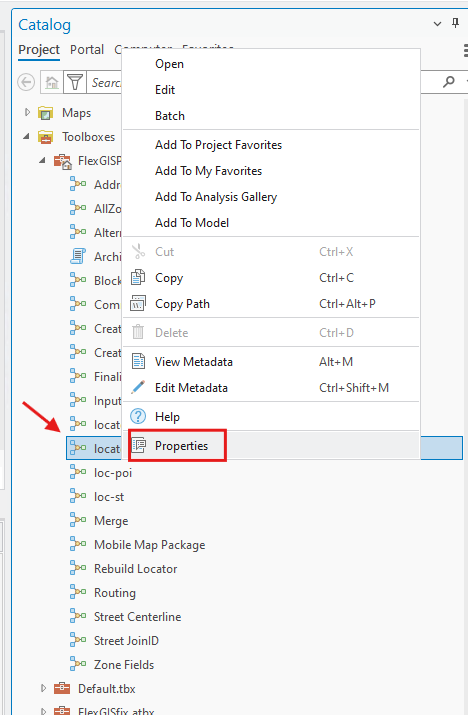Click the back arrow navigation button

(26, 83)
